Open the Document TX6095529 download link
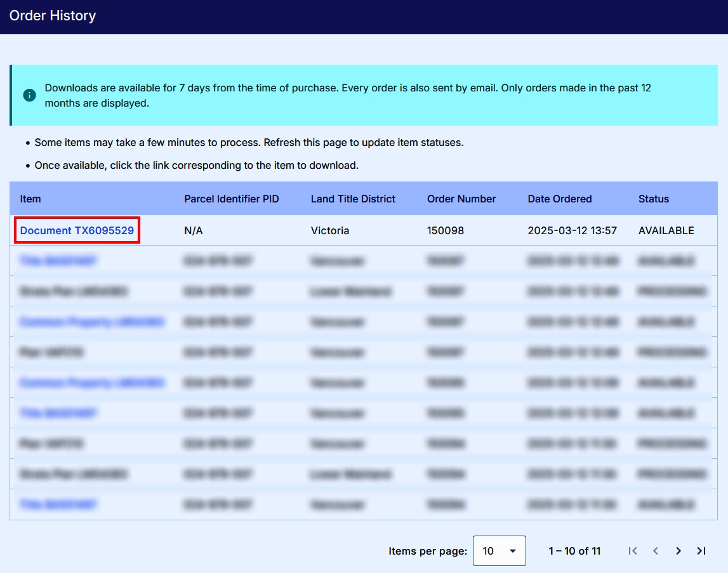This screenshot has width=728, height=573. pyautogui.click(x=77, y=230)
